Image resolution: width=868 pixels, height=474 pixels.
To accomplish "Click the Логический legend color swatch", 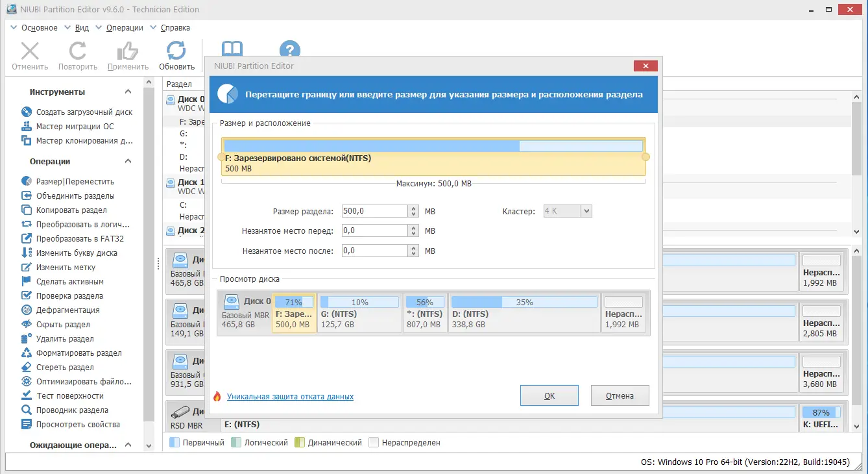I will click(x=237, y=442).
